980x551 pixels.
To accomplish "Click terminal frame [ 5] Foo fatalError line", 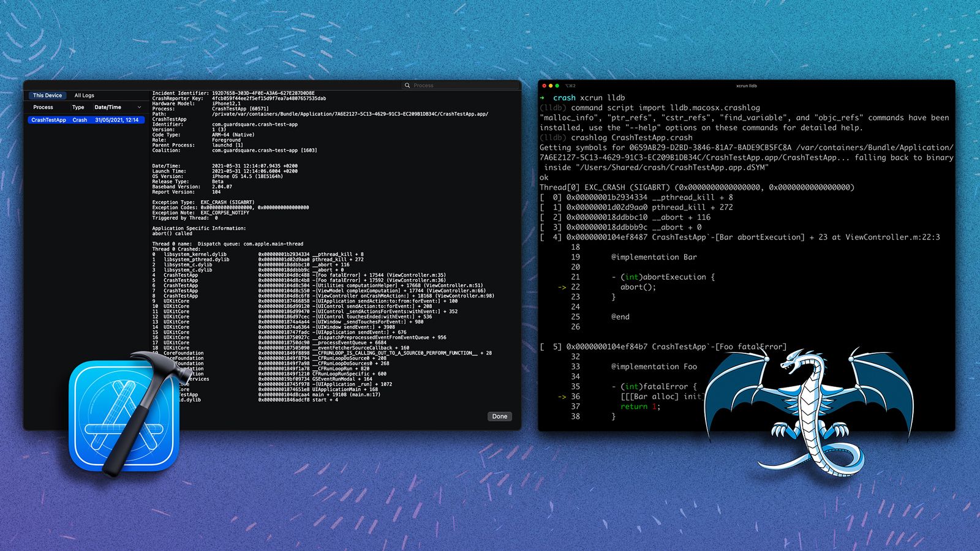I will tap(663, 347).
